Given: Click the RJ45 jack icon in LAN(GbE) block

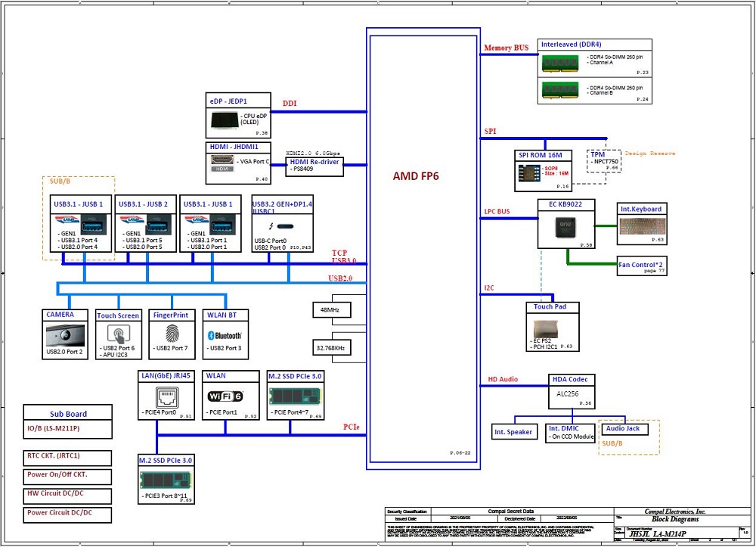Looking at the screenshot, I should point(167,398).
